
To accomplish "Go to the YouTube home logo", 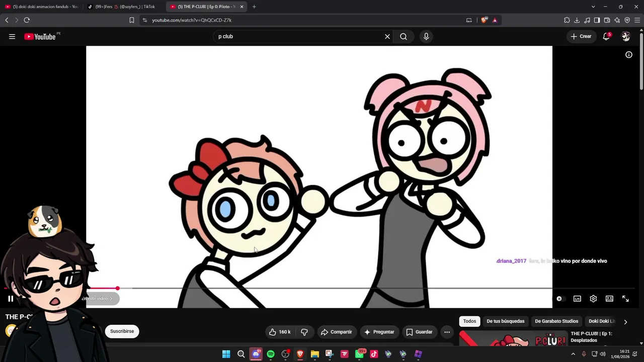I will pyautogui.click(x=40, y=36).
